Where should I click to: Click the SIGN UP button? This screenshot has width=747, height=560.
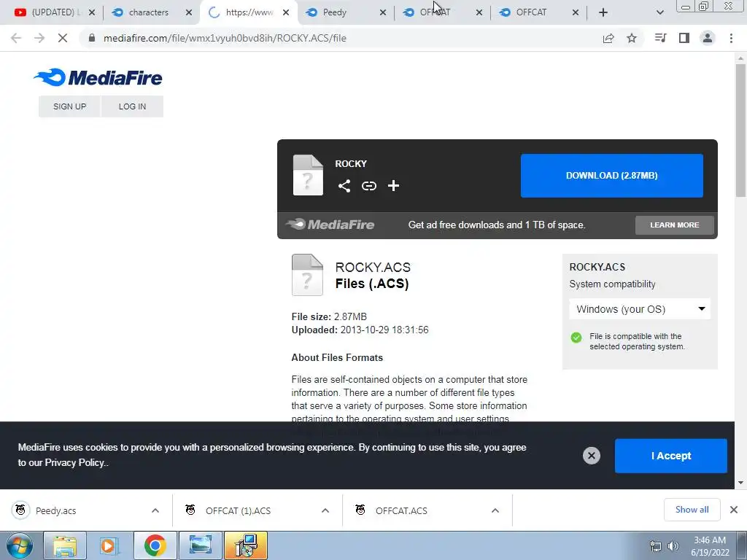(69, 106)
